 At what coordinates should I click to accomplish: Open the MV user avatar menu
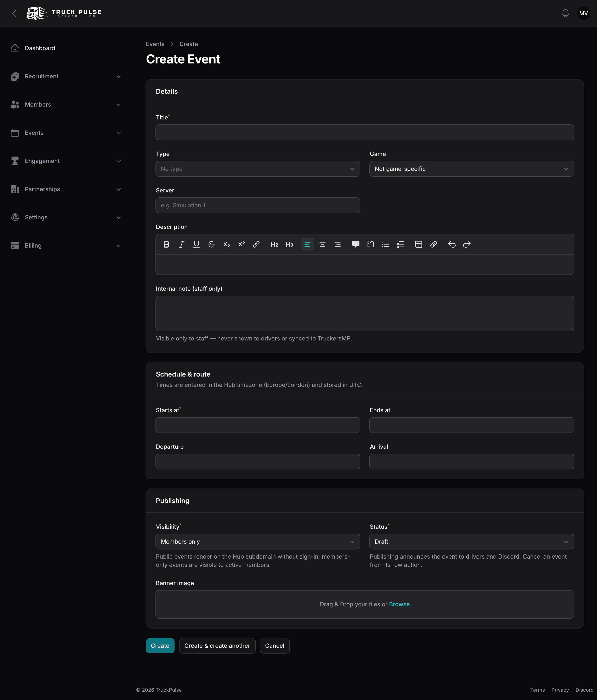point(584,13)
